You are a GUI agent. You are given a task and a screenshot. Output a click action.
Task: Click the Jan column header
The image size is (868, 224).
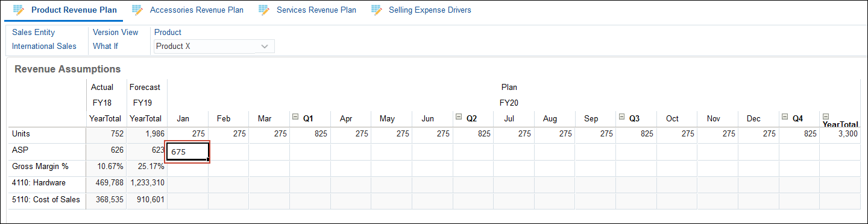[x=187, y=119]
